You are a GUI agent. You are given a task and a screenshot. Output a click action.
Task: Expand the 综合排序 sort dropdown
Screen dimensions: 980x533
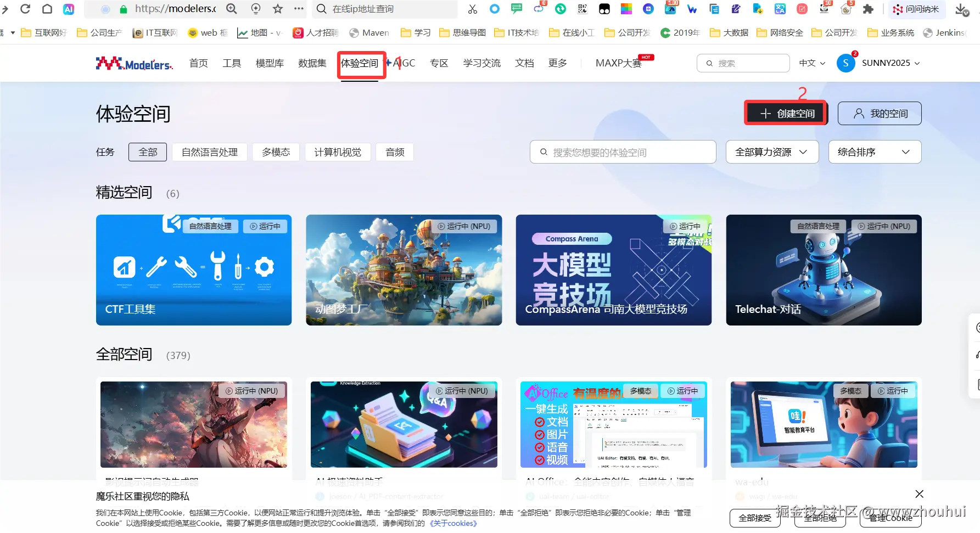coord(875,152)
